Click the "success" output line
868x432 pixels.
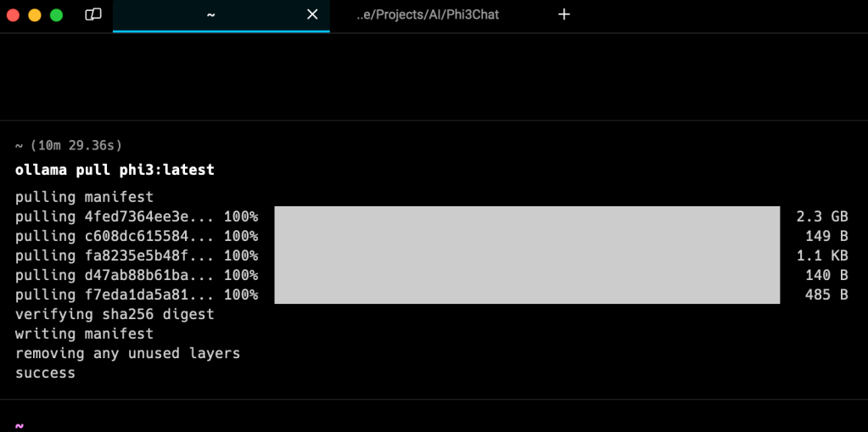(45, 373)
